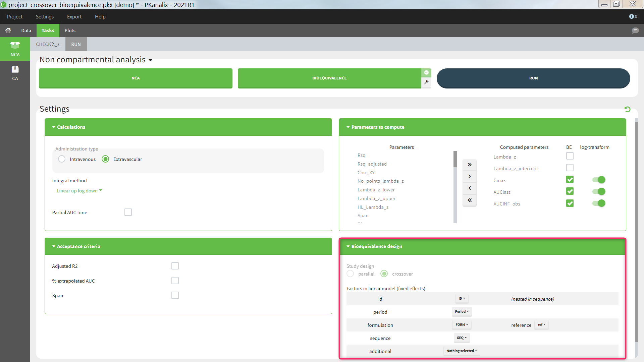Click the wrench settings icon beside Bioequivalence

(426, 82)
